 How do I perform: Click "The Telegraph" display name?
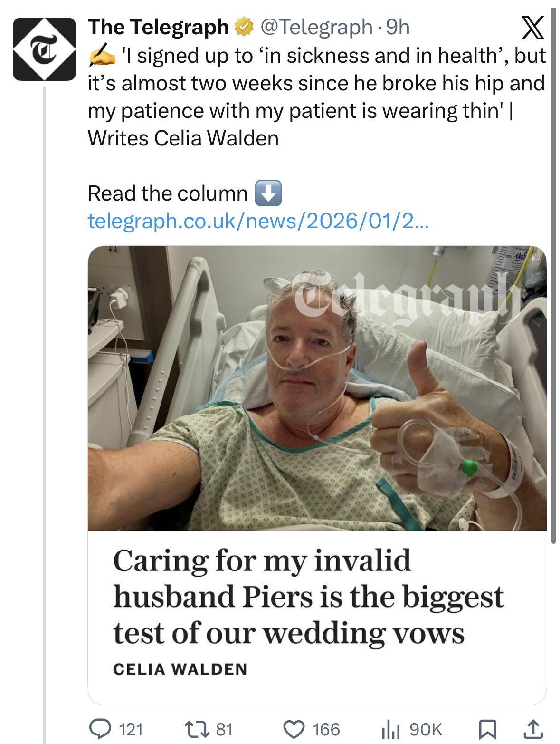point(158,27)
